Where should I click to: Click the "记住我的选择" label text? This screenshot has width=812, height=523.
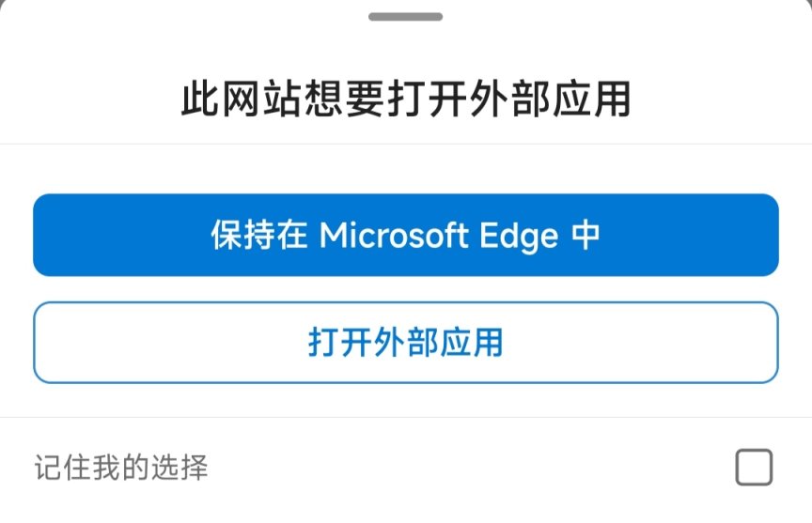pos(121,467)
